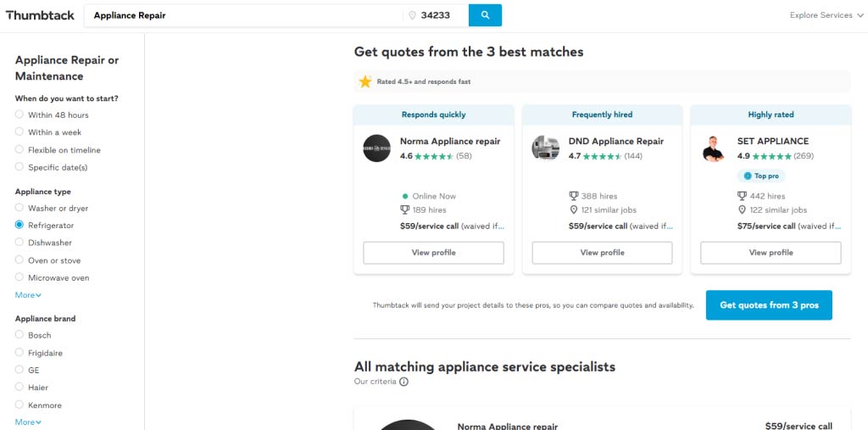This screenshot has height=430, width=868.
Task: Click the Frequently hired card header
Action: (x=603, y=114)
